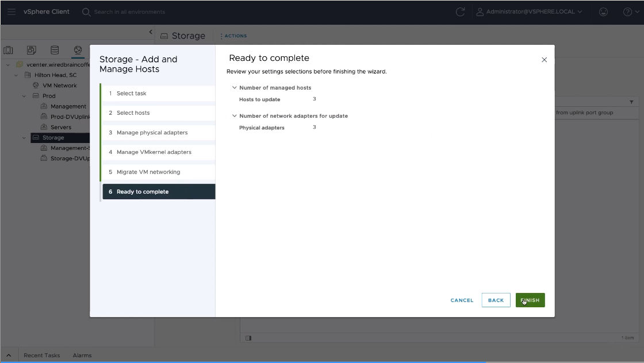
Task: Close the Add and Manage Hosts dialog
Action: tap(544, 60)
